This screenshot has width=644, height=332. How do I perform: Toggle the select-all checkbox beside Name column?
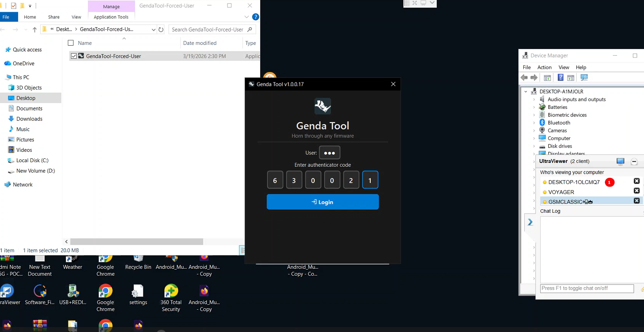[x=70, y=43]
